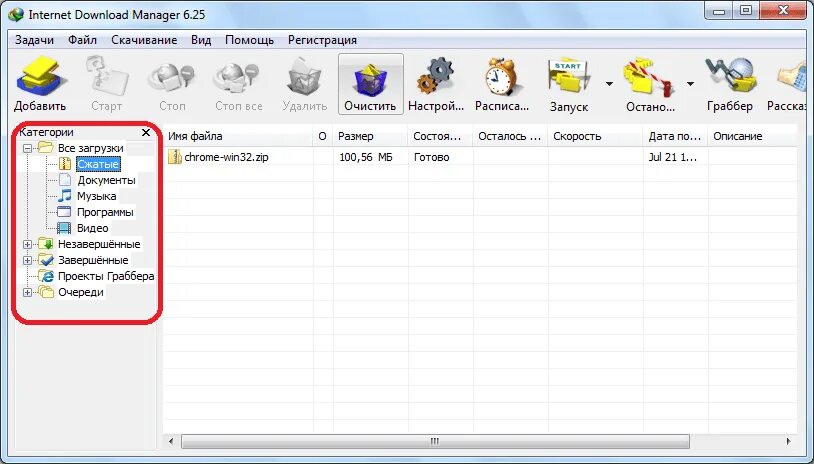
Task: Expand the Завершённые tree node
Action: 28,261
